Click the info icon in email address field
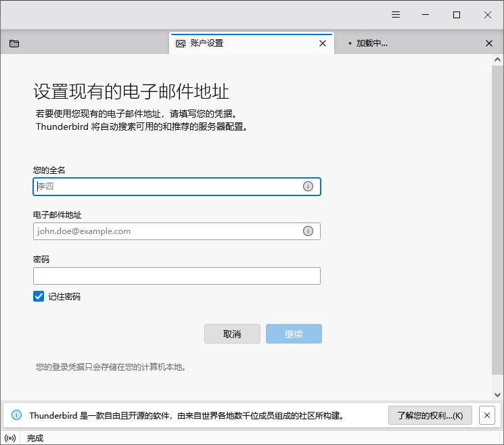The width and height of the screenshot is (504, 445). 308,231
